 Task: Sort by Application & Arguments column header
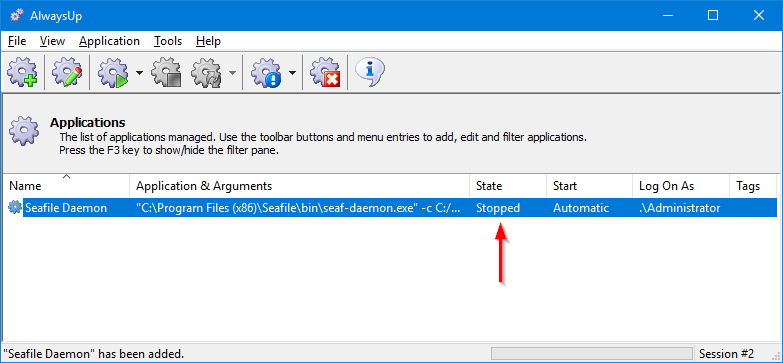tap(300, 186)
